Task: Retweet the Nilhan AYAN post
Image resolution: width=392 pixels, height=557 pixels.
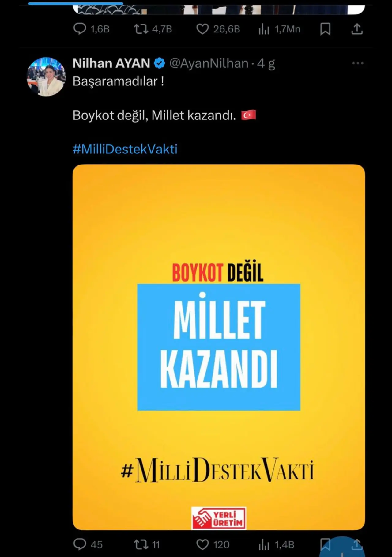Action: [147, 544]
